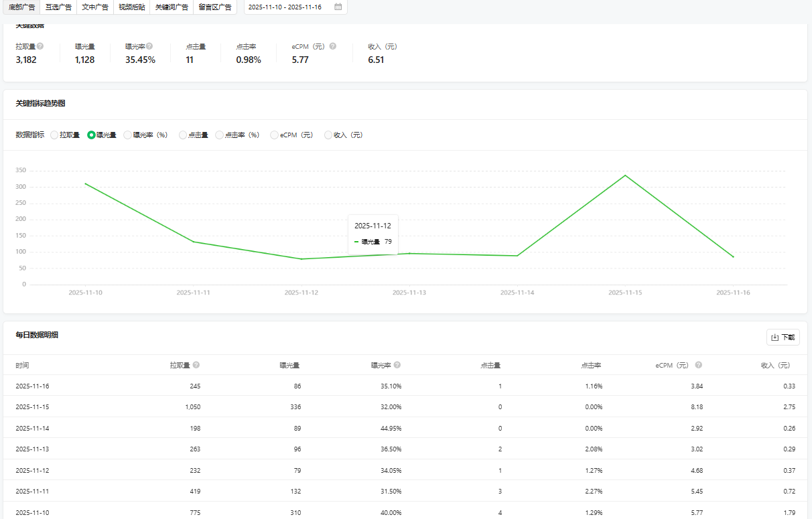Select the 收入（元） chart metric radio
The height and width of the screenshot is (519, 812).
click(x=328, y=135)
